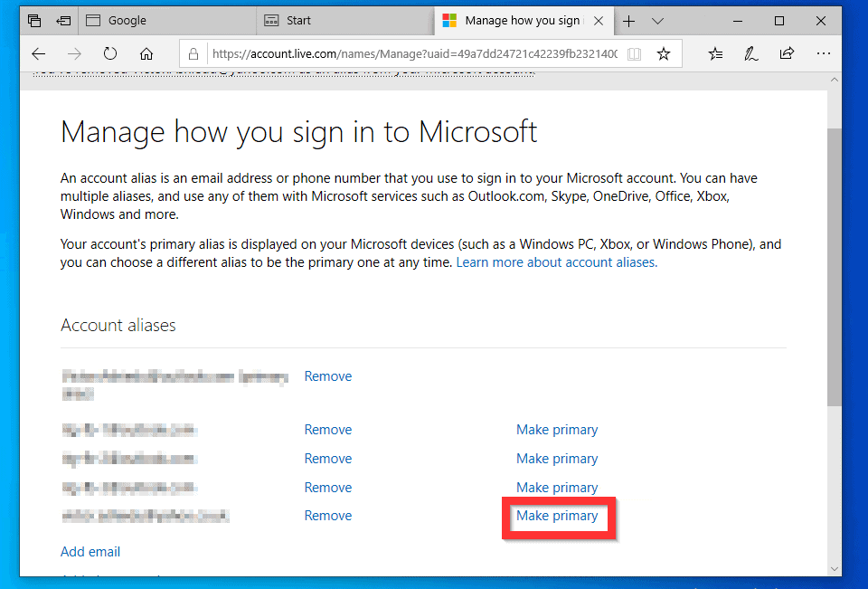
Task: Share this page icon
Action: [787, 53]
